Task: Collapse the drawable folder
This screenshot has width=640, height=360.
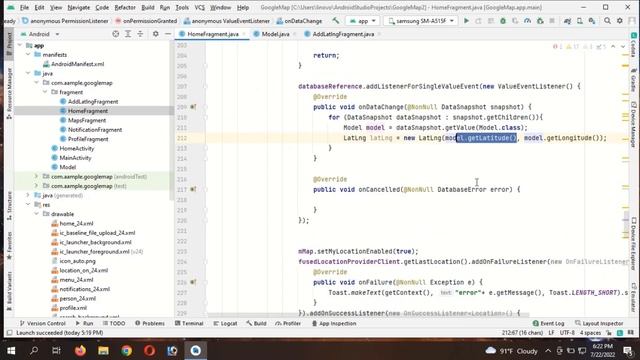Action: click(36, 214)
